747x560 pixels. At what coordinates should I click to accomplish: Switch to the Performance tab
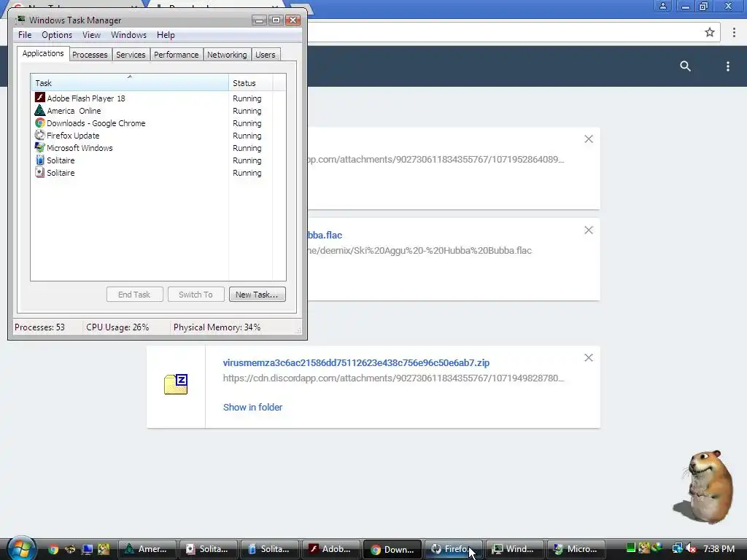click(x=177, y=55)
